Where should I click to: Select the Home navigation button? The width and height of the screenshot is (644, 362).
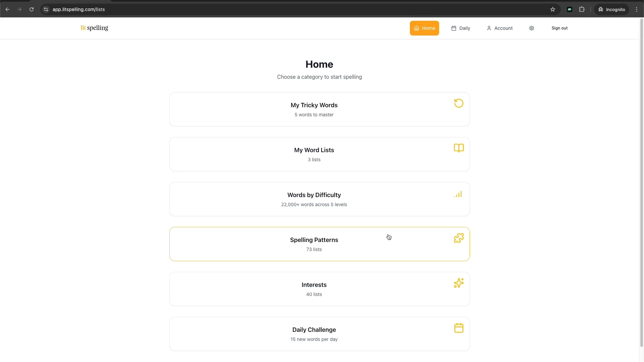click(424, 28)
